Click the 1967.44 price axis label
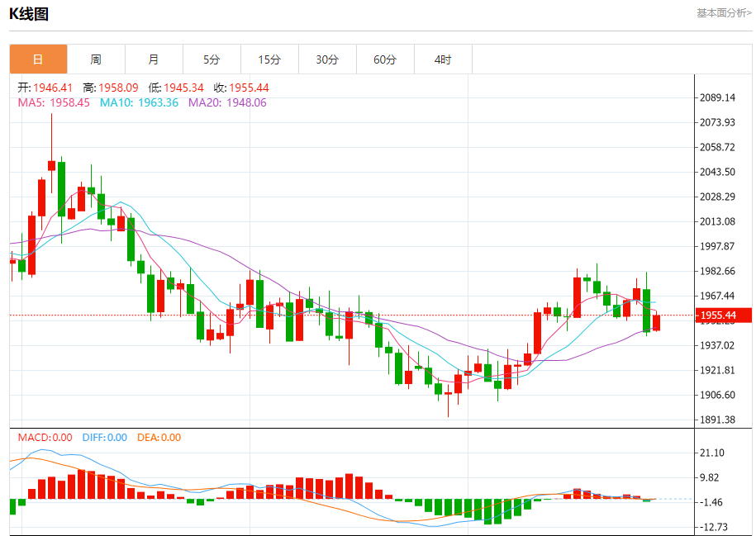 click(x=717, y=296)
